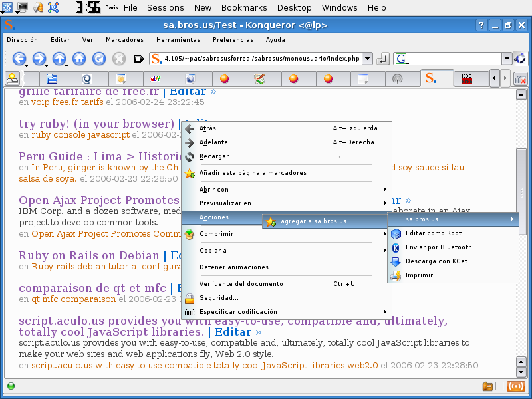Screen dimensions: 532x399
Task: Select Editar como Root
Action: coord(453,233)
